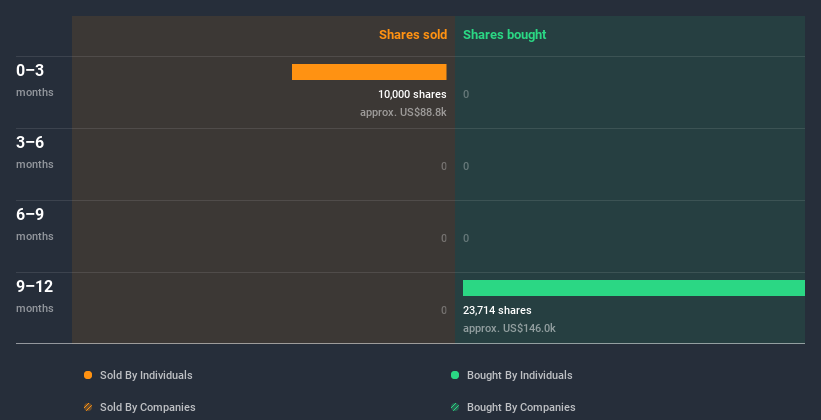The image size is (821, 420).
Task: Click the orange Sold By Individuals legend dot
Action: (x=88, y=375)
